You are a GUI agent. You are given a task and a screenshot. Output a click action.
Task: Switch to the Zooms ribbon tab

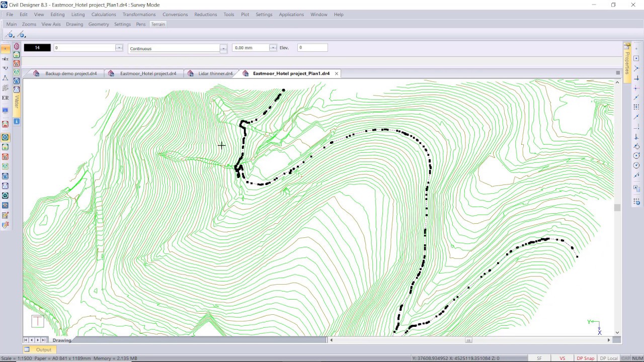29,24
